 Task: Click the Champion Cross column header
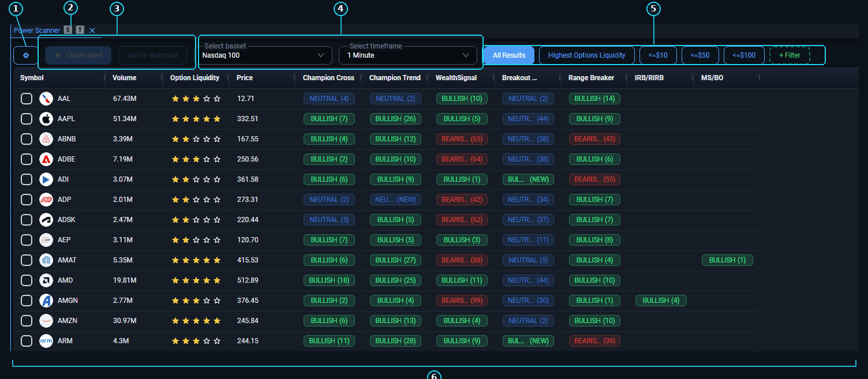(x=328, y=78)
